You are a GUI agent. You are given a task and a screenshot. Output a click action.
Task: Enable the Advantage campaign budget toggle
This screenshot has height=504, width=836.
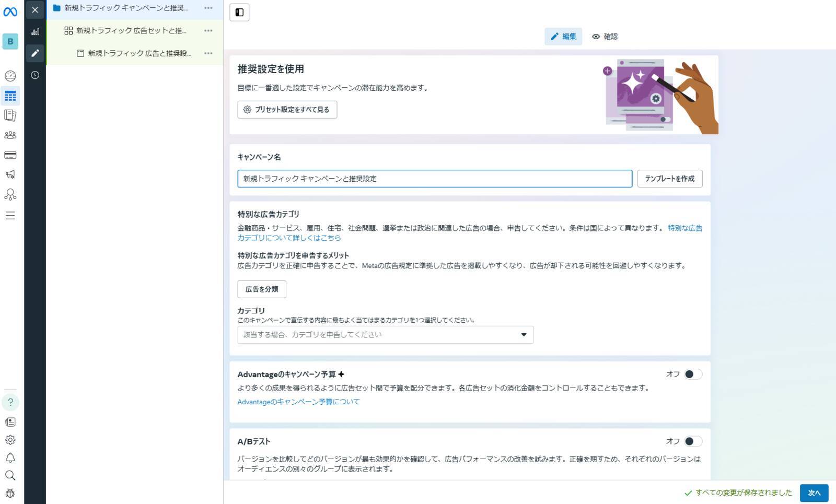[x=693, y=374]
